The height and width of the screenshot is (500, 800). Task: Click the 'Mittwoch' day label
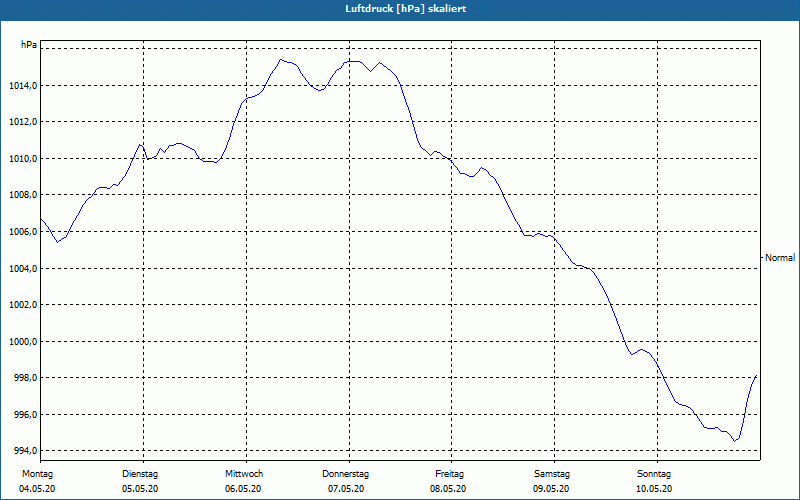tap(244, 474)
